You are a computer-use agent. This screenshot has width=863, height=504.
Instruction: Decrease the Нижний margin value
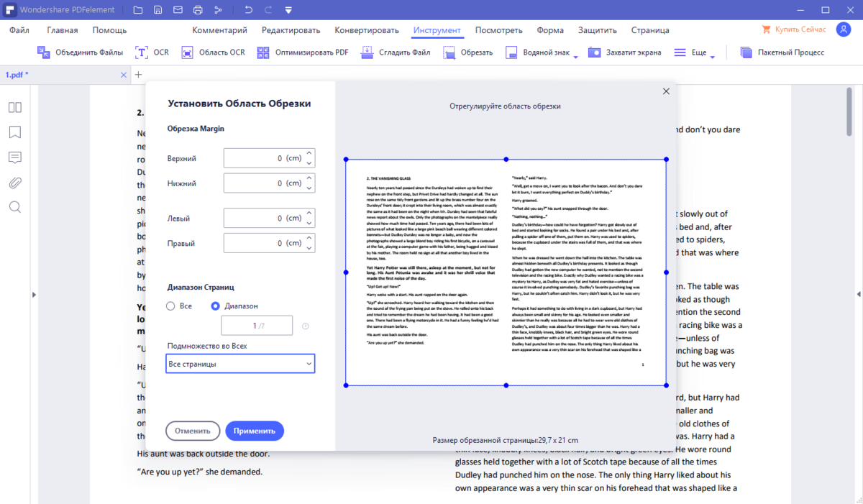coord(309,188)
